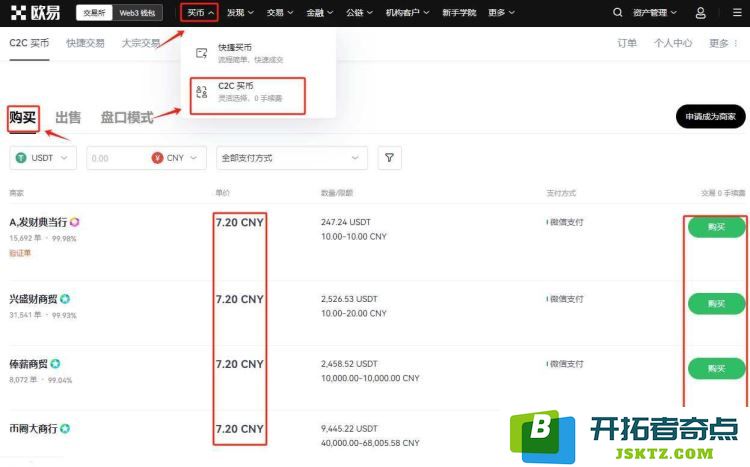Open the search magnifier icon
The height and width of the screenshot is (467, 750).
tap(618, 12)
